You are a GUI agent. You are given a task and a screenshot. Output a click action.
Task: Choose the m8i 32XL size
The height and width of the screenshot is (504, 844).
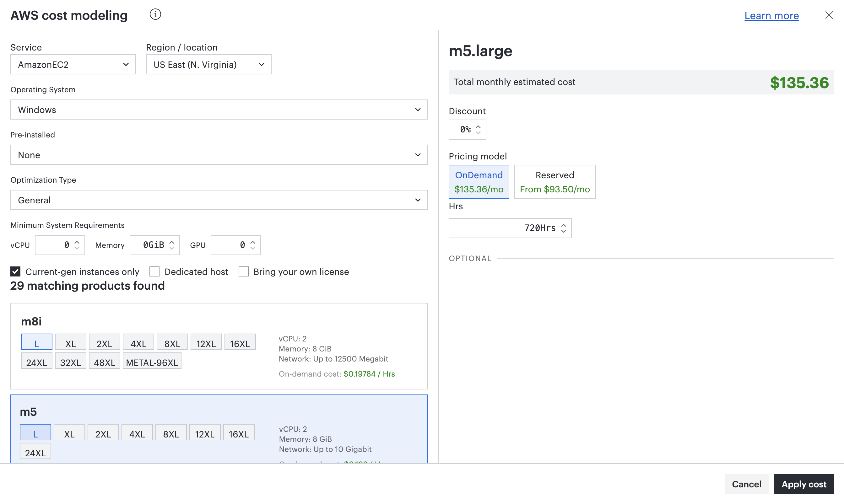point(71,361)
